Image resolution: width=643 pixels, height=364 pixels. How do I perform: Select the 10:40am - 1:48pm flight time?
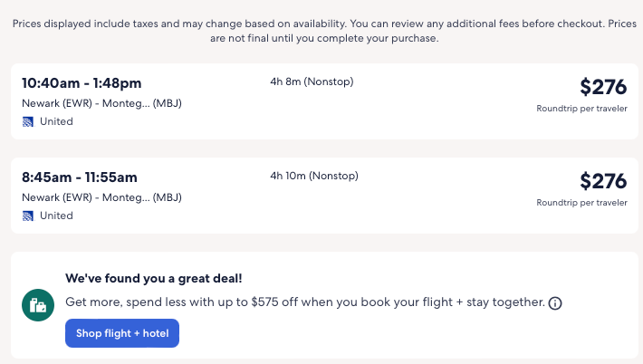pyautogui.click(x=82, y=83)
